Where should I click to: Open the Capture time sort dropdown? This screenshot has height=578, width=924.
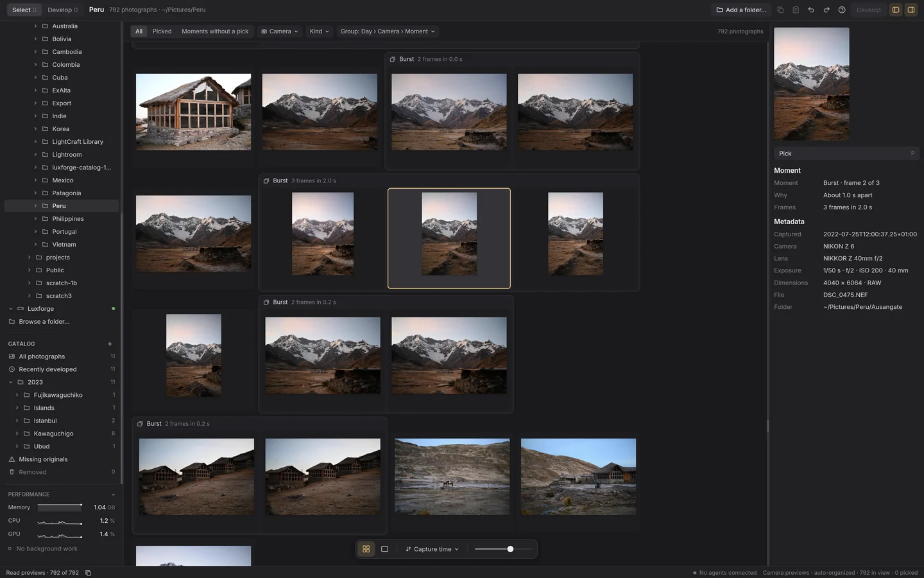(x=432, y=549)
